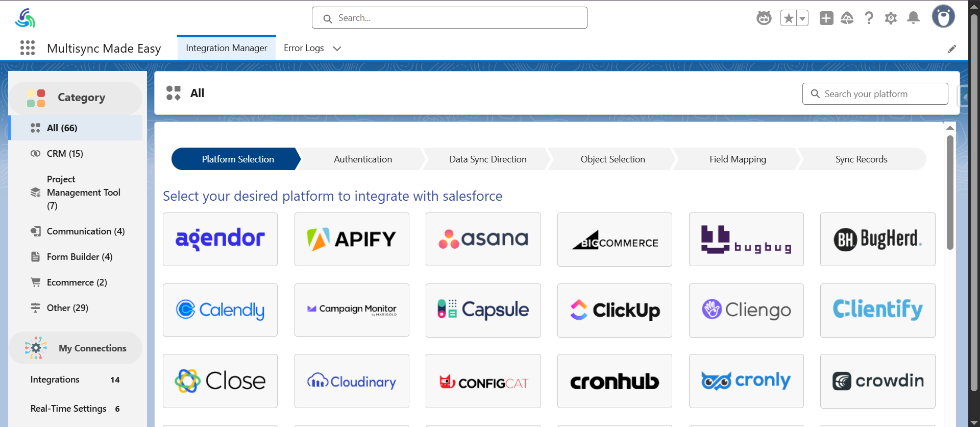Image resolution: width=980 pixels, height=427 pixels.
Task: Filter by Communication (4) category
Action: coord(76,231)
